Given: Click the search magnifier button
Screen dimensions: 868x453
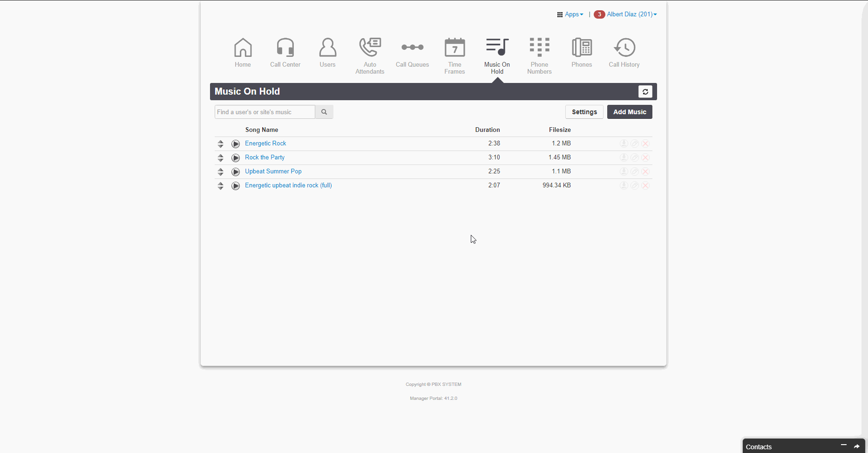Looking at the screenshot, I should click(x=324, y=112).
